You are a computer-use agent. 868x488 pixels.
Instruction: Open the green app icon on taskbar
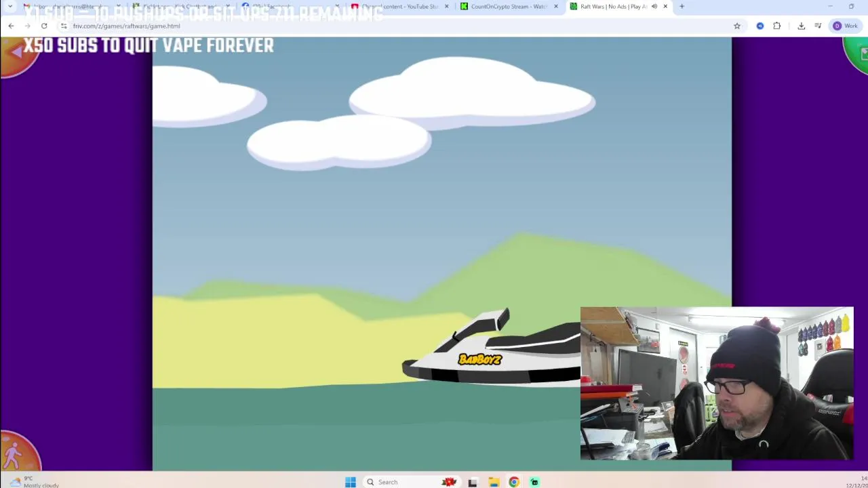[534, 482]
